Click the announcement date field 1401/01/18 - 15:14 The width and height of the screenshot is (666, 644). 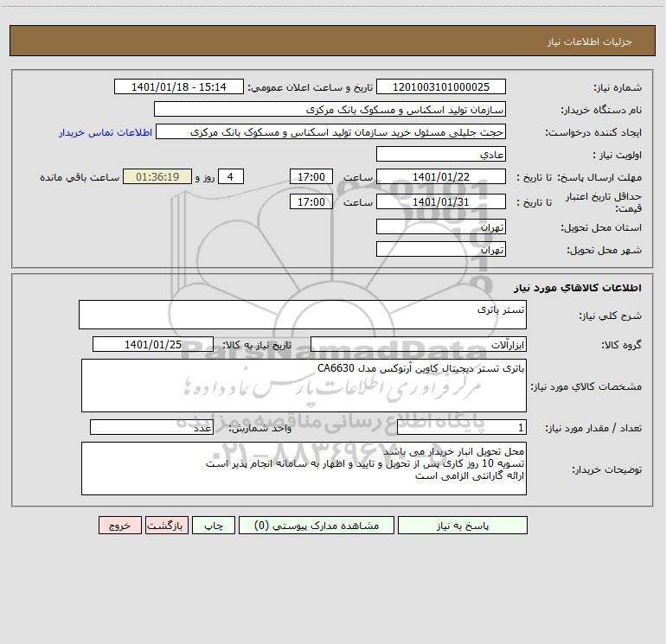pos(179,86)
